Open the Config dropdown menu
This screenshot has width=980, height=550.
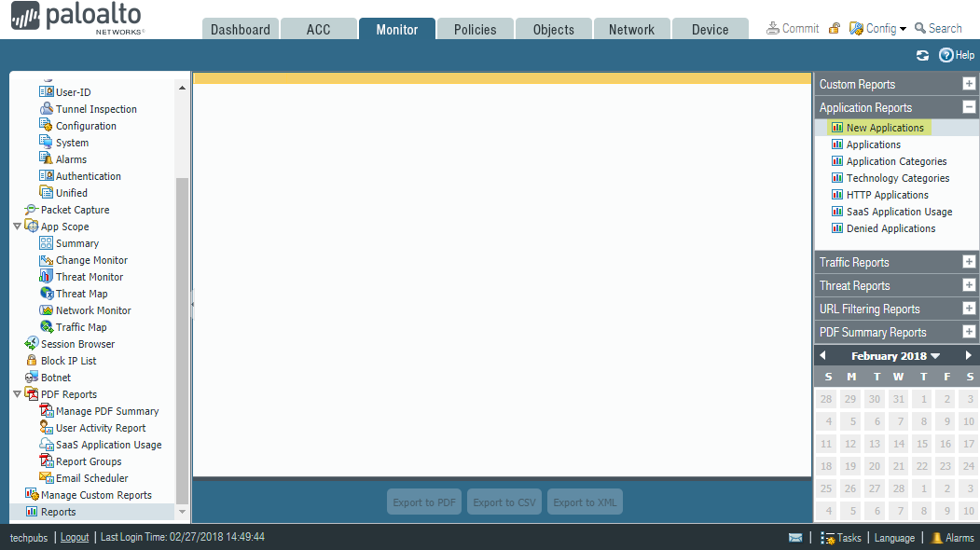[877, 28]
